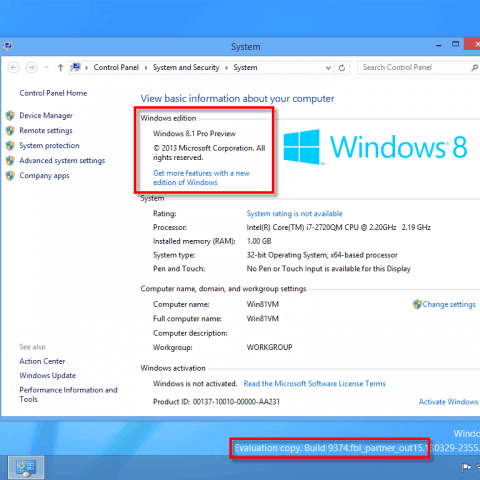Viewport: 480px width, 480px height.
Task: Open Company apps
Action: coord(44,176)
